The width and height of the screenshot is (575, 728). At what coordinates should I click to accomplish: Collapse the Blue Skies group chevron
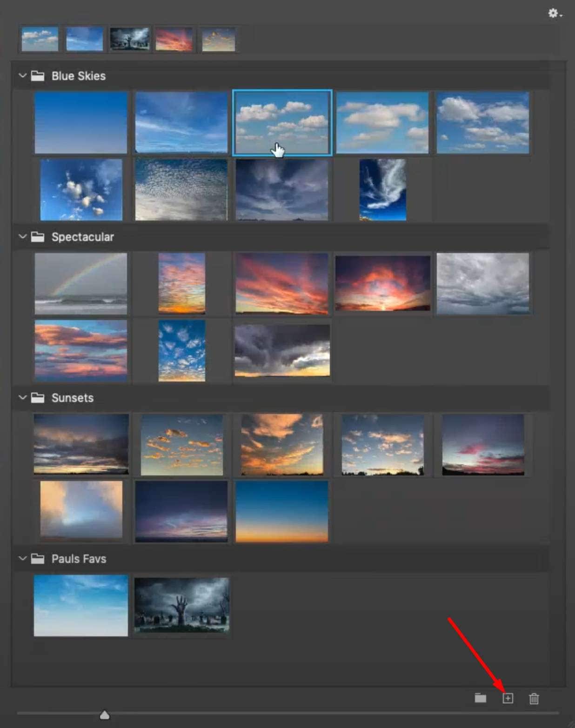22,75
